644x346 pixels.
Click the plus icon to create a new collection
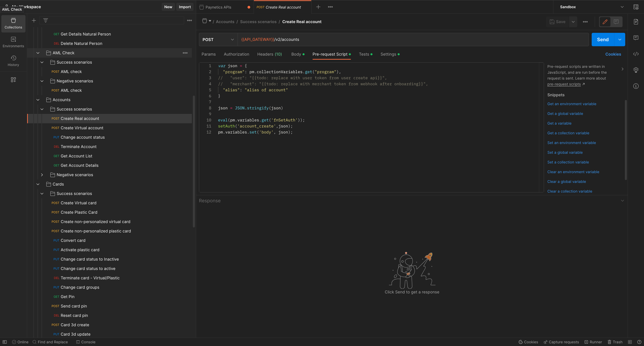click(34, 20)
